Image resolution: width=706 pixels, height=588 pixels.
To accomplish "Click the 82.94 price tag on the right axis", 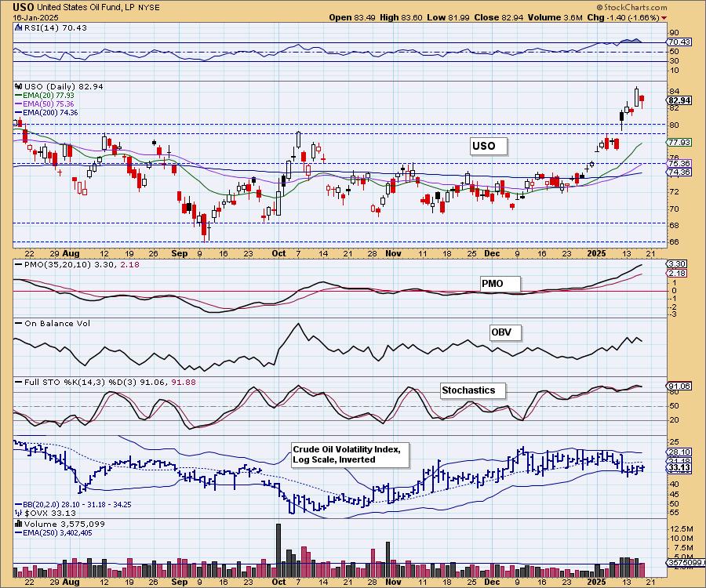I will pyautogui.click(x=679, y=100).
